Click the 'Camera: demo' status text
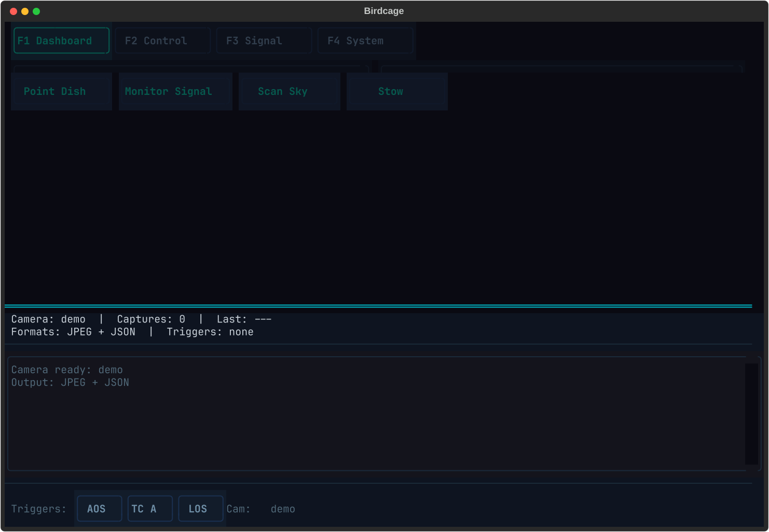Image resolution: width=769 pixels, height=532 pixels. (48, 319)
